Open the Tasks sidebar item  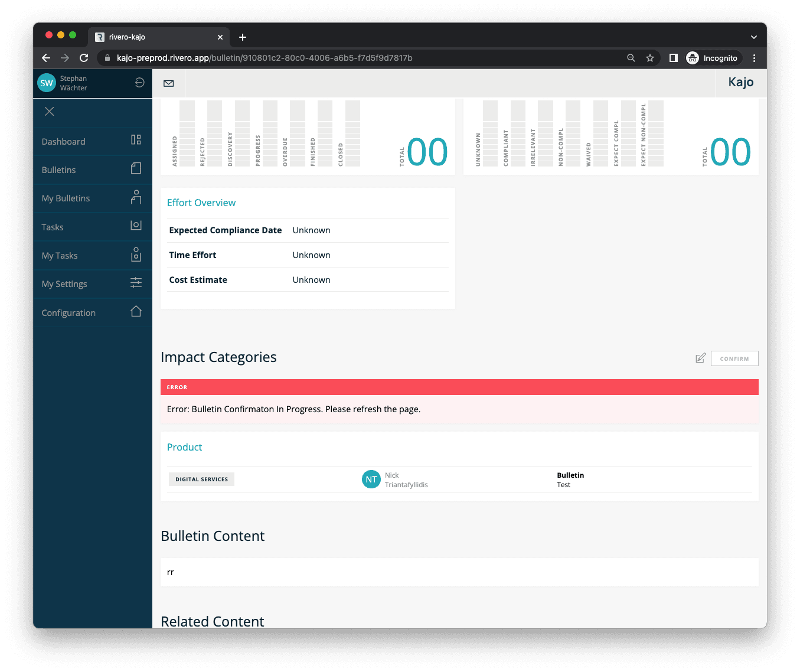(93, 227)
